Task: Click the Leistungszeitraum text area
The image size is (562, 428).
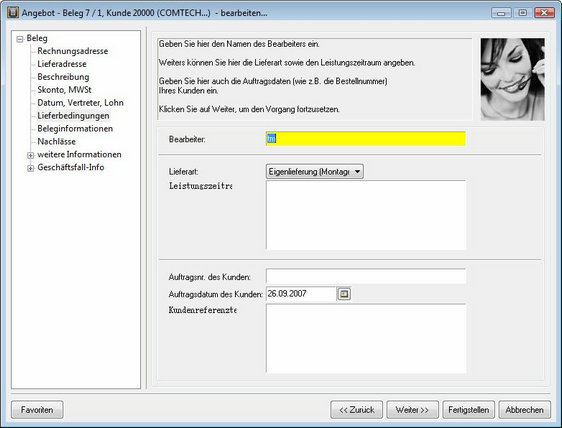Action: (x=366, y=215)
